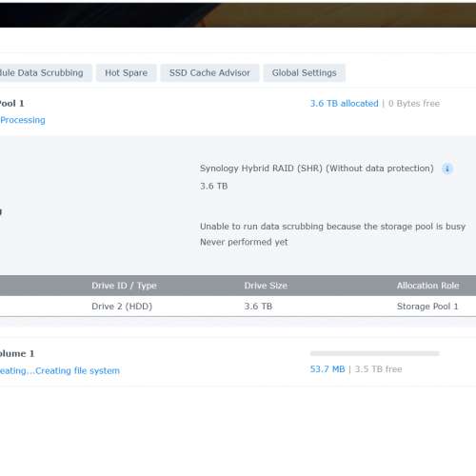Click the Drive Size column header

coord(266,286)
